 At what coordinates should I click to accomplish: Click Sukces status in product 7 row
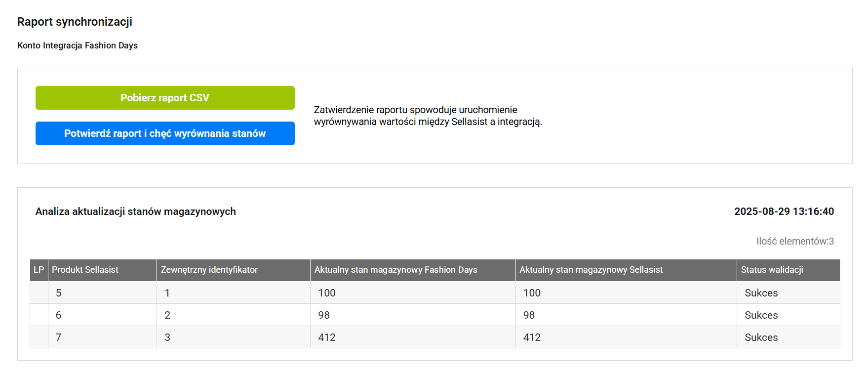(x=761, y=337)
